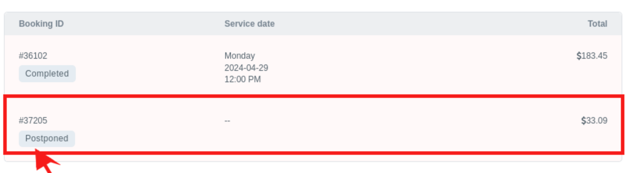Screen dimensions: 644x173
Task: Click the hash symbol of #36102
Action: (x=21, y=56)
